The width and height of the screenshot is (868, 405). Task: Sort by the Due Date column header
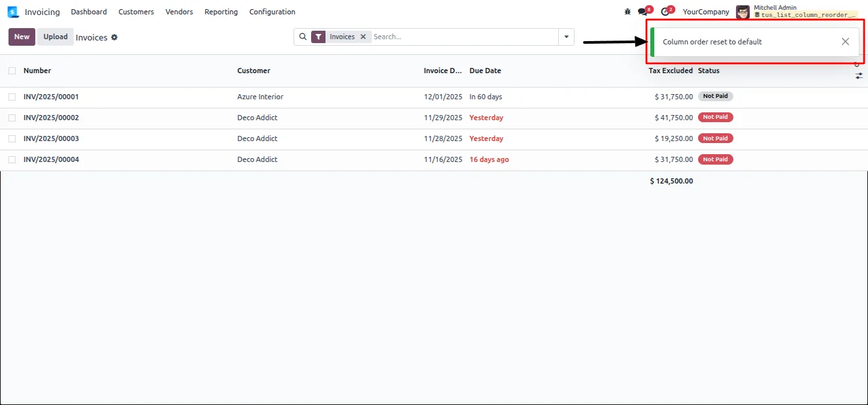[x=485, y=71]
